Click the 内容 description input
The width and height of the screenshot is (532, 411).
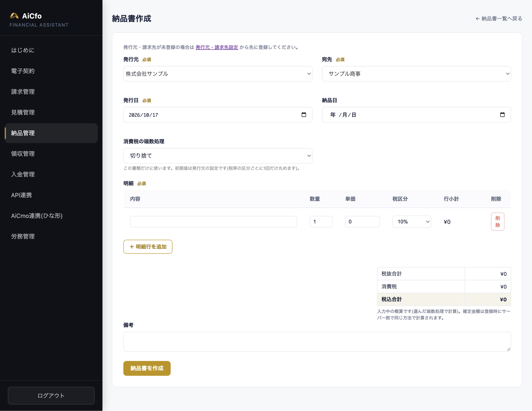click(213, 222)
